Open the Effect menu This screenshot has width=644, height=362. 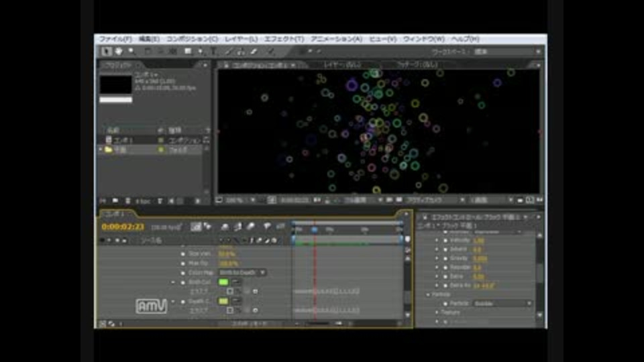284,39
